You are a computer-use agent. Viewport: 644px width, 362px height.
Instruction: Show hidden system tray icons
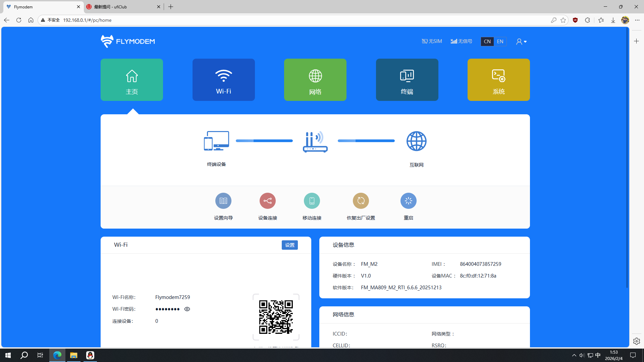point(574,355)
